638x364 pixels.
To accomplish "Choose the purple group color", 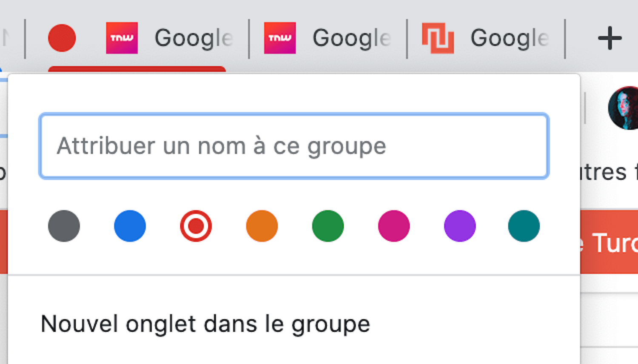I will (x=460, y=226).
